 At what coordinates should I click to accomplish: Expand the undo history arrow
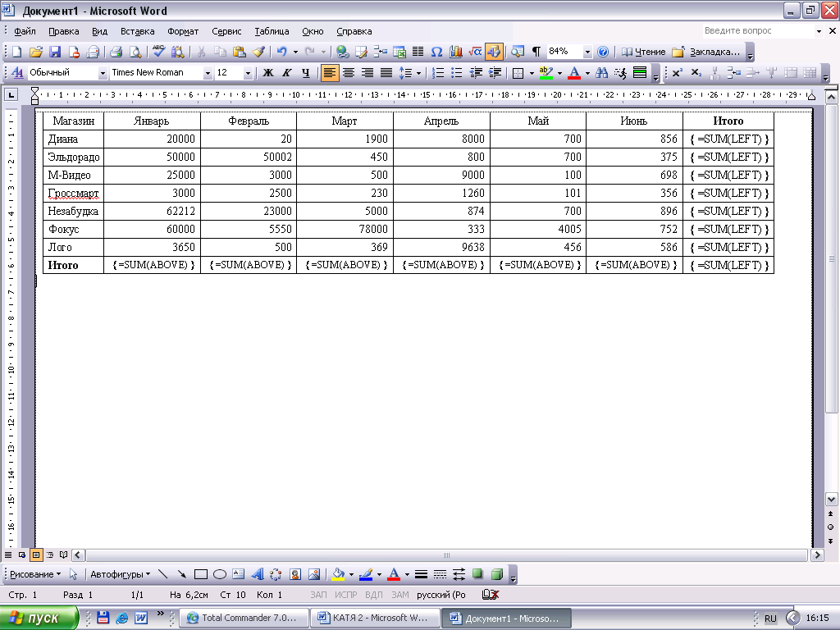pyautogui.click(x=295, y=52)
